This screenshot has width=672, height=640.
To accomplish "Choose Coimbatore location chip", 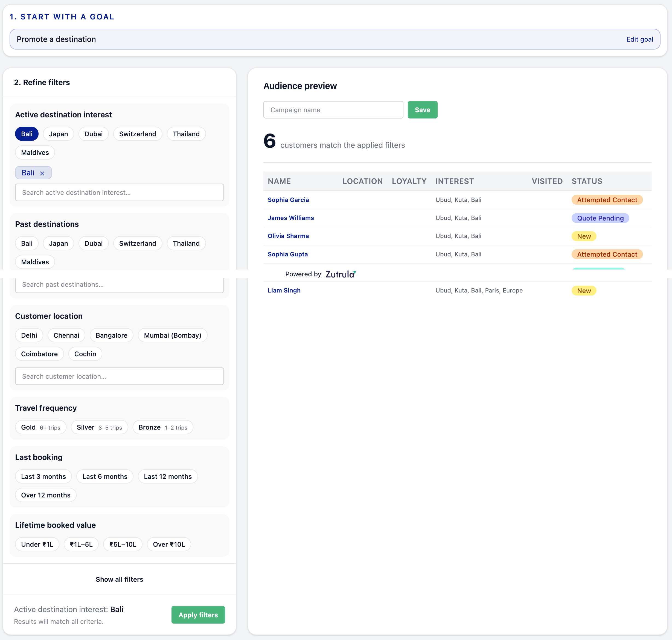I will [x=39, y=354].
